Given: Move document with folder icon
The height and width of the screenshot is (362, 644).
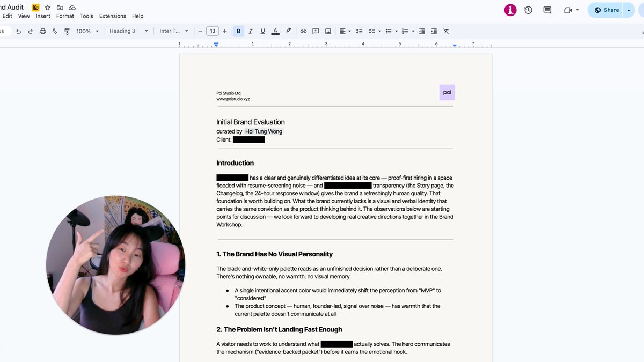Looking at the screenshot, I should coord(60,8).
